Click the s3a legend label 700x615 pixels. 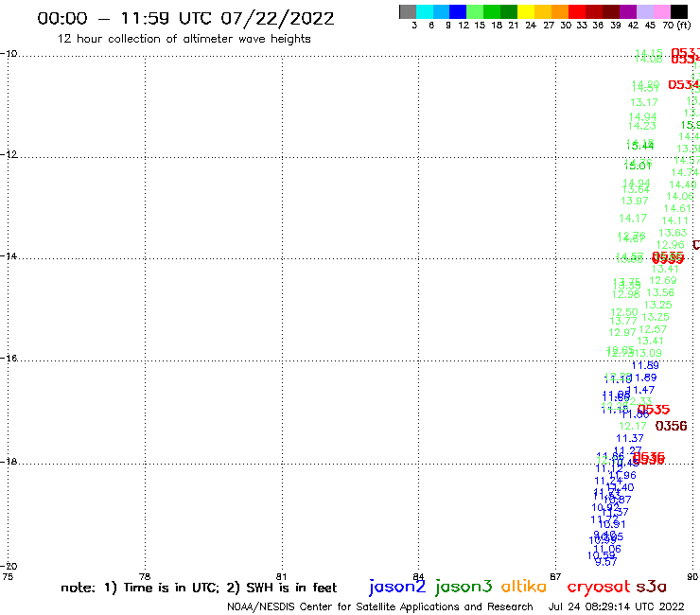tap(651, 587)
